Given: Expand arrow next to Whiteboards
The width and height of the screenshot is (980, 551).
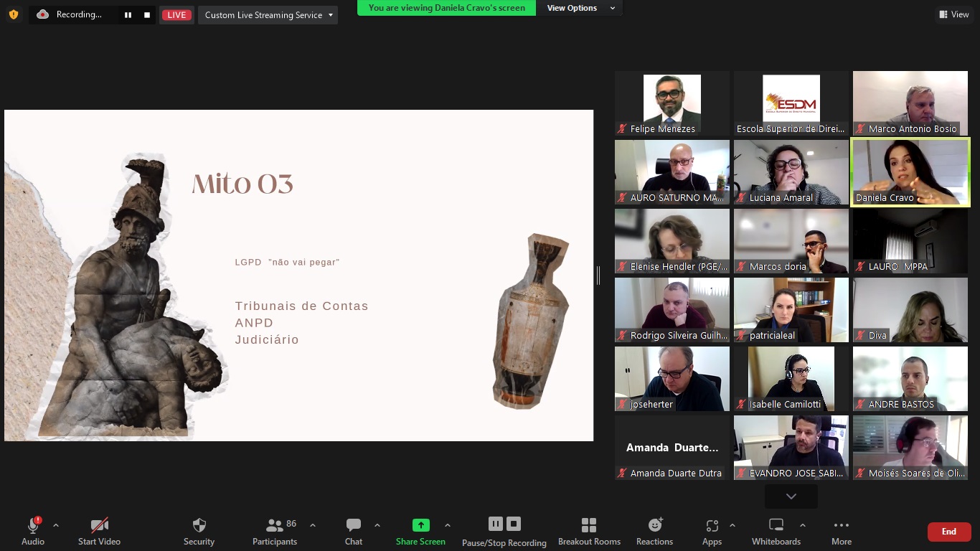Looking at the screenshot, I should [802, 525].
